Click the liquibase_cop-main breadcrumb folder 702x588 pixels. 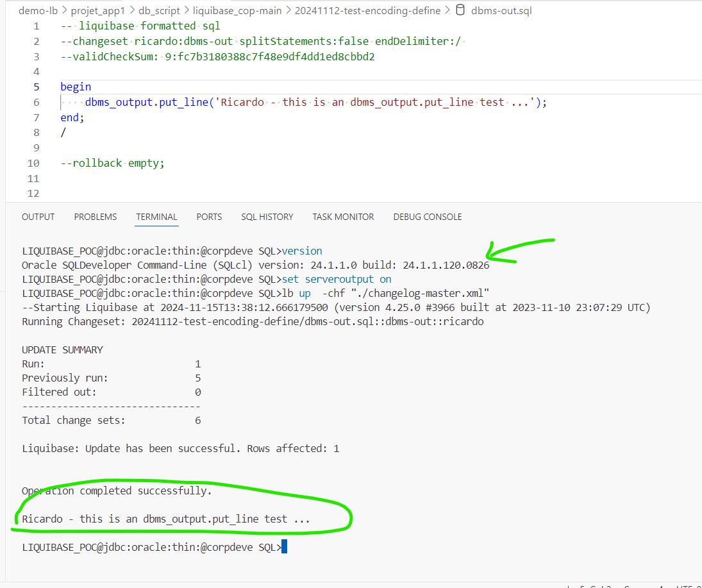237,11
